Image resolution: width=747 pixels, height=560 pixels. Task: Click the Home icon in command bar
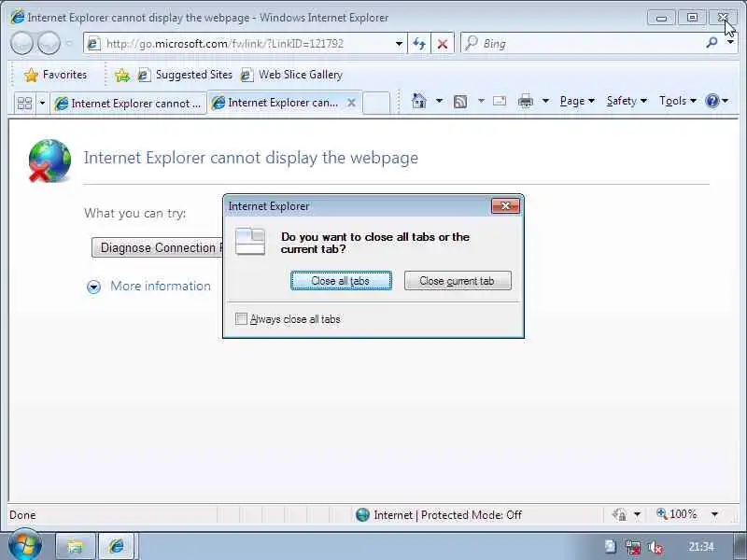(x=418, y=101)
